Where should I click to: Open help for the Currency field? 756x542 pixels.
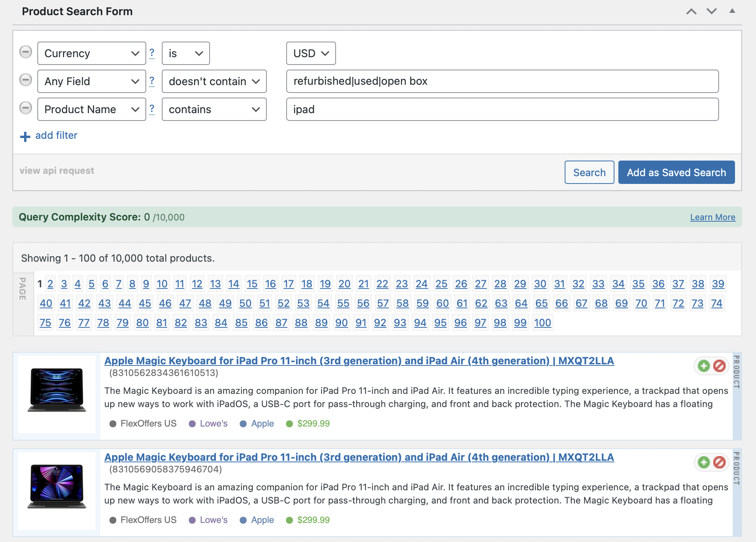152,53
